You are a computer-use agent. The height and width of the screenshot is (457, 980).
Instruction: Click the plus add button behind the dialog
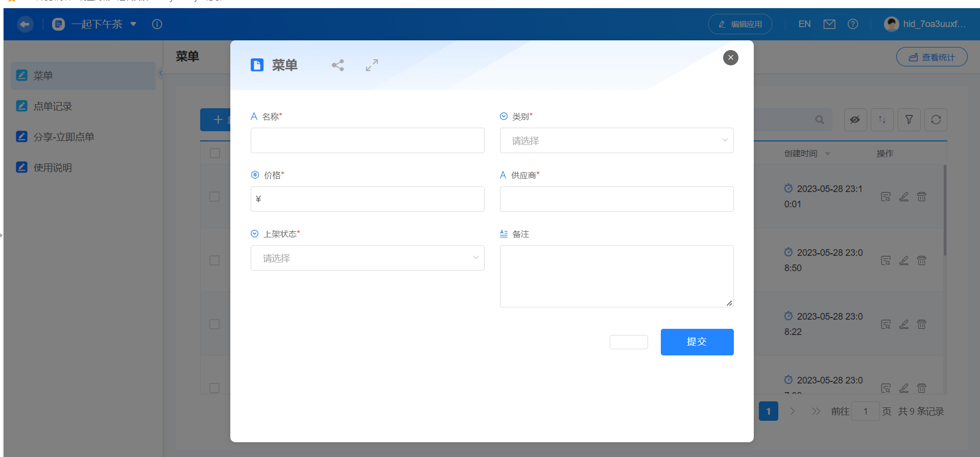[x=216, y=119]
